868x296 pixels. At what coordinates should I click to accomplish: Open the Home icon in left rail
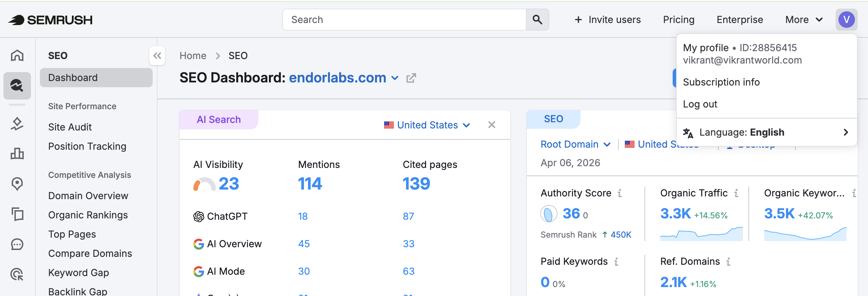[x=17, y=55]
